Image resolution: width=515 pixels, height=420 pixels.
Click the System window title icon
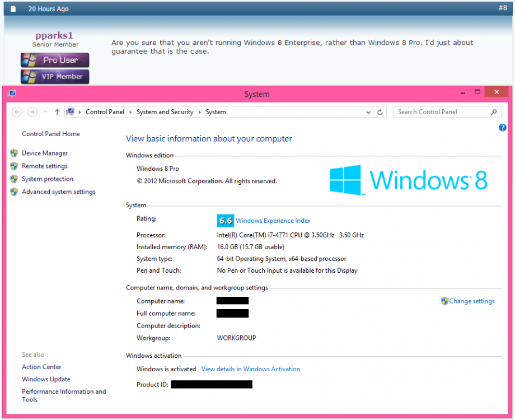[12, 94]
